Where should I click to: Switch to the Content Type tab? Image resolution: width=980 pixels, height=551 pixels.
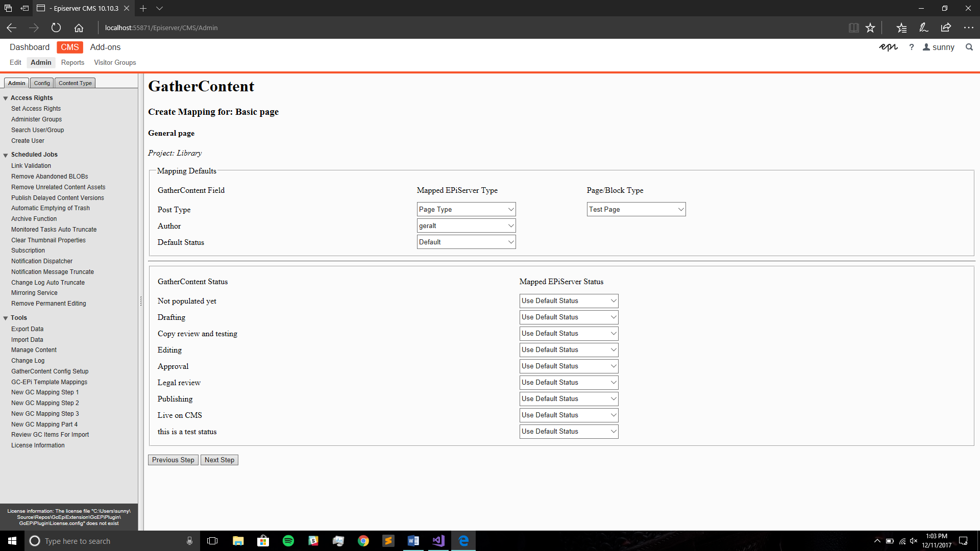pos(75,83)
